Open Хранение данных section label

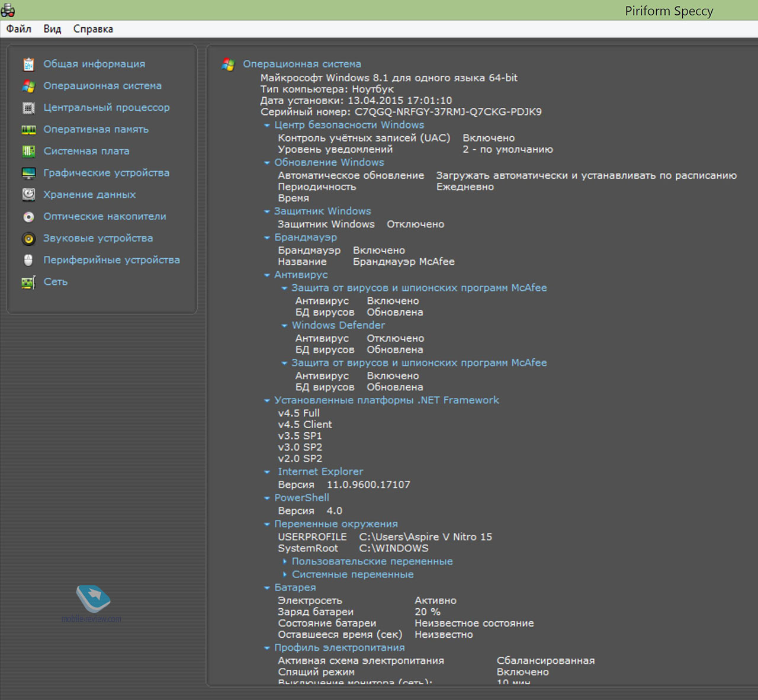[89, 195]
